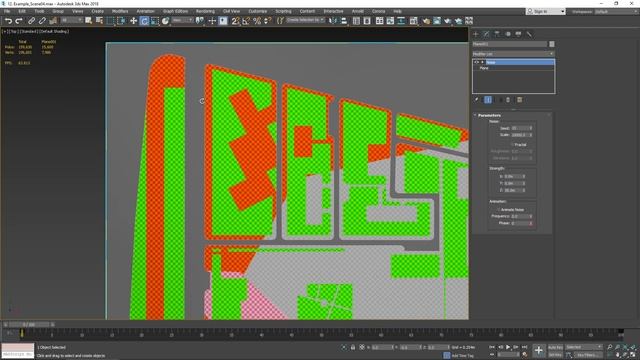Choose the Rectangular Selection Region icon
The height and width of the screenshot is (360, 640).
click(x=110, y=21)
